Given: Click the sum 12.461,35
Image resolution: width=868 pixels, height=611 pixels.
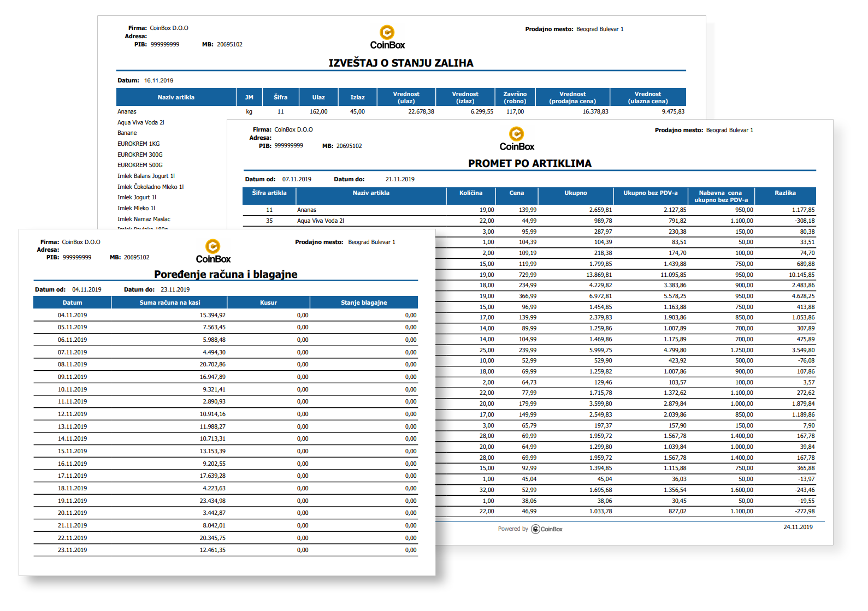Looking at the screenshot, I should tap(212, 550).
